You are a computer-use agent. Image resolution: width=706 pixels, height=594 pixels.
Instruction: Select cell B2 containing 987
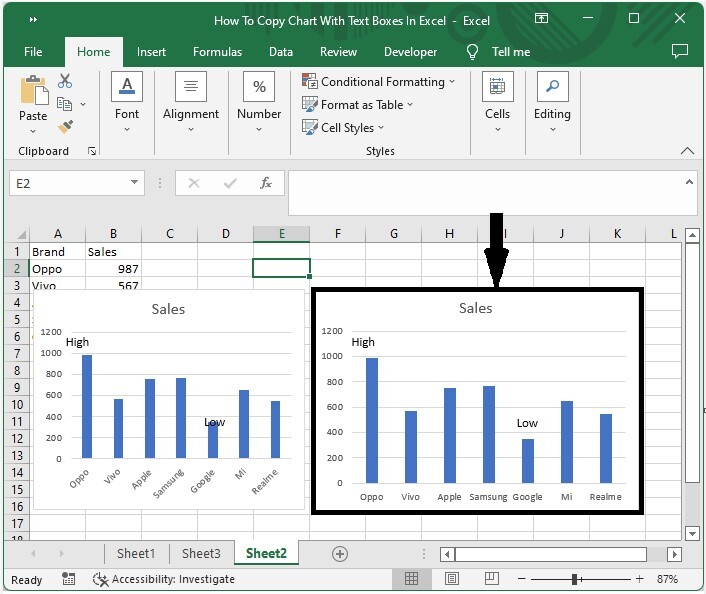[x=113, y=269]
